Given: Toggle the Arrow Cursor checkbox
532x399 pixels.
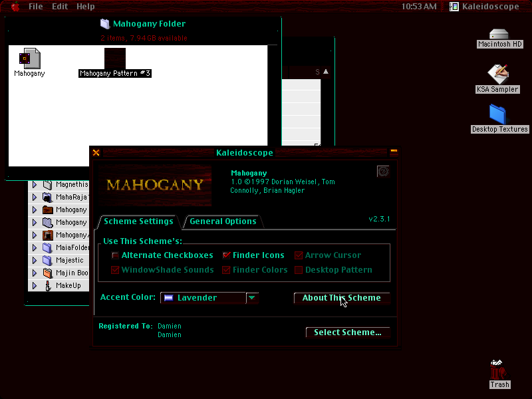Looking at the screenshot, I should coord(299,255).
